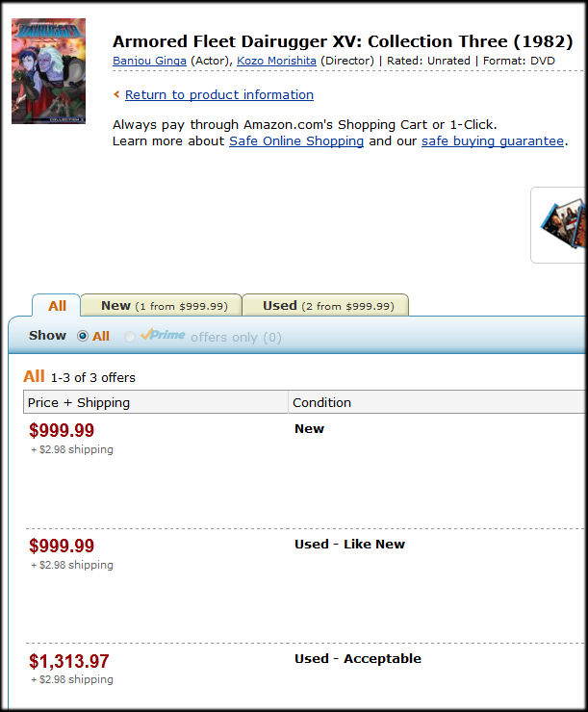The image size is (588, 712).
Task: Switch to the All offers tab
Action: pyautogui.click(x=57, y=306)
